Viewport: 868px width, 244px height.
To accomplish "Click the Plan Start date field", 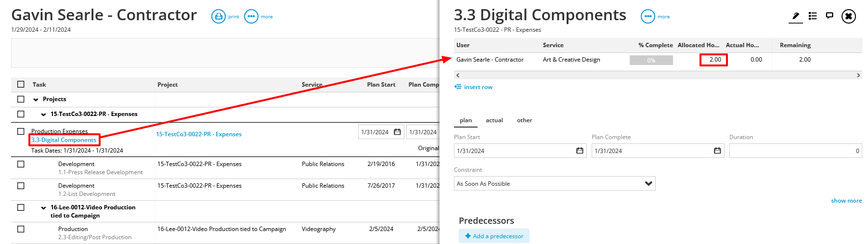I will click(520, 151).
